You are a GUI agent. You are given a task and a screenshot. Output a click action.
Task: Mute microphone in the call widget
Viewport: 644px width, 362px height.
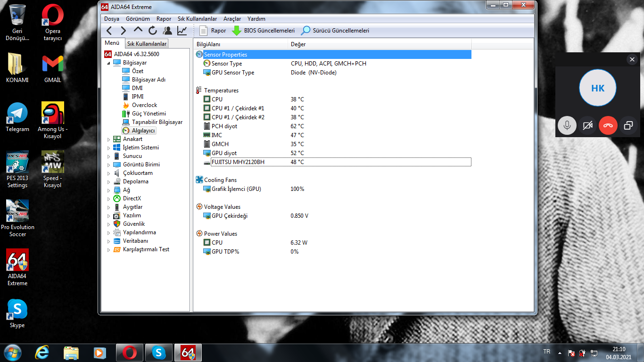[567, 126]
